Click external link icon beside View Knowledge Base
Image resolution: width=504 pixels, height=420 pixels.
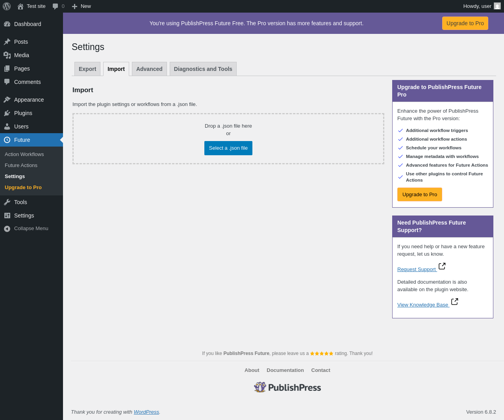tap(455, 302)
